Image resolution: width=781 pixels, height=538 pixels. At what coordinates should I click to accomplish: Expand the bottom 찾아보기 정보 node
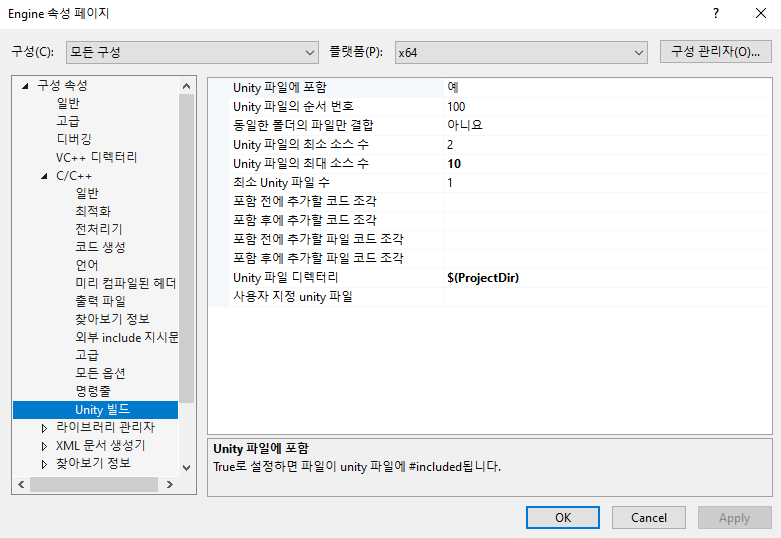44,464
